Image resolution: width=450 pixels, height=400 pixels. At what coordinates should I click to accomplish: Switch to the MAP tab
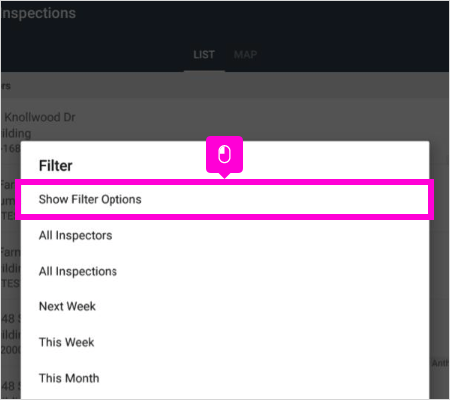246,55
